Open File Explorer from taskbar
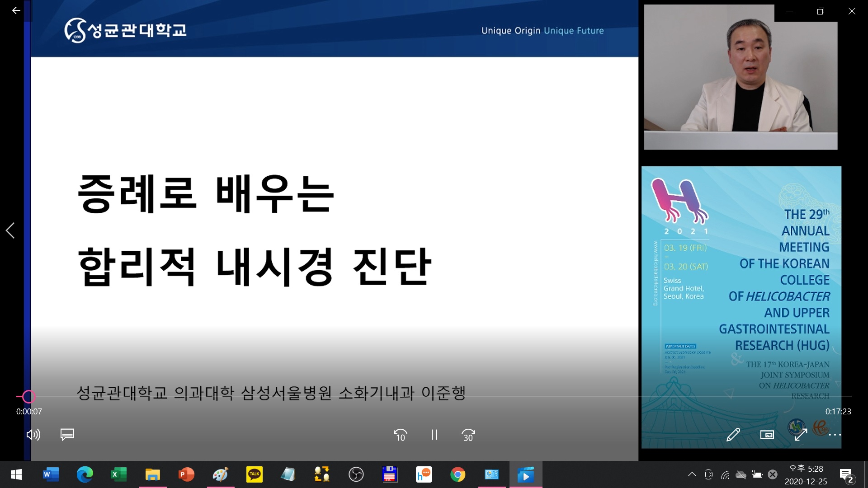Image resolution: width=868 pixels, height=488 pixels. coord(152,474)
